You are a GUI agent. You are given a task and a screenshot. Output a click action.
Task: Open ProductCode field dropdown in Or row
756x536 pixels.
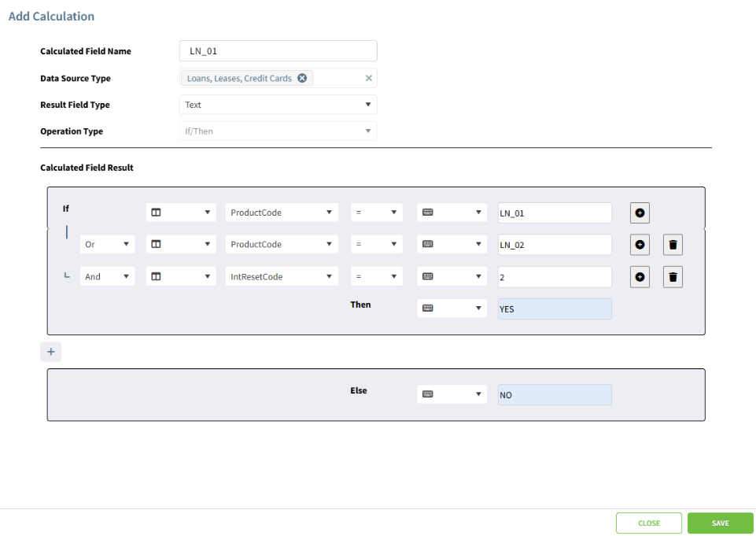point(282,244)
